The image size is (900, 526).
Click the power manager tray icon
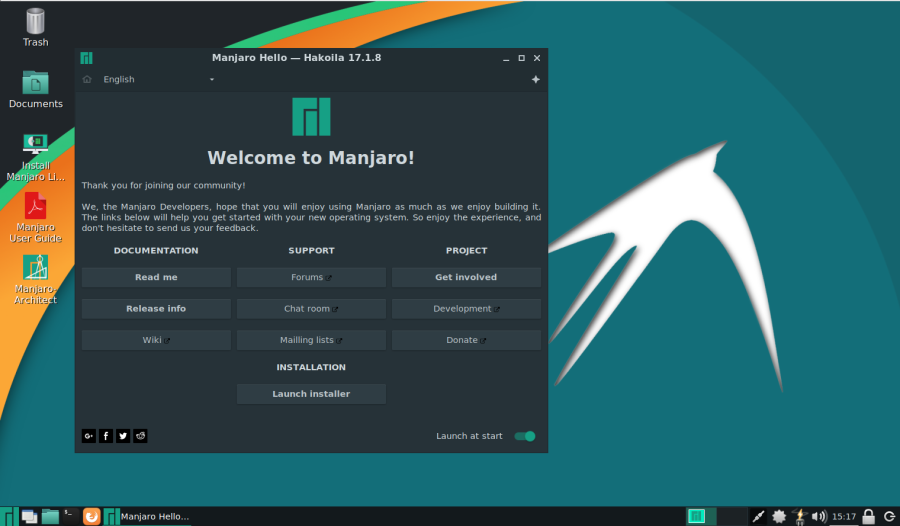(799, 516)
